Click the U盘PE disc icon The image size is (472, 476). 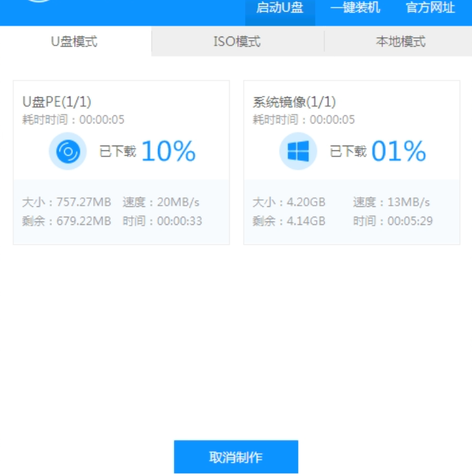[68, 151]
